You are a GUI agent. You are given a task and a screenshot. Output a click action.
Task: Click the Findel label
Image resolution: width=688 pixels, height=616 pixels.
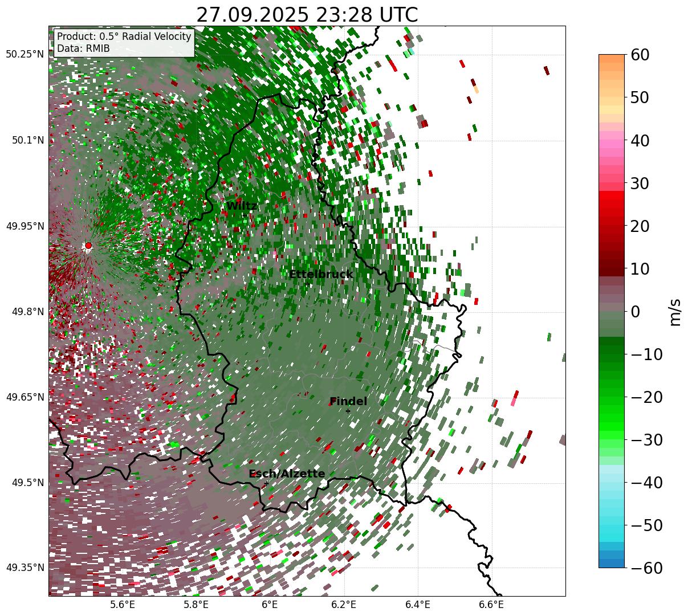coord(348,402)
